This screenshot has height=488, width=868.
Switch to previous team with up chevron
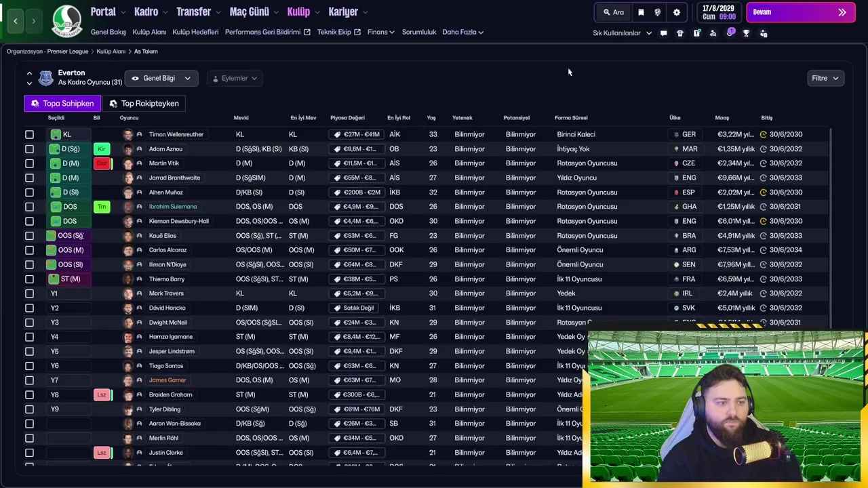(29, 73)
